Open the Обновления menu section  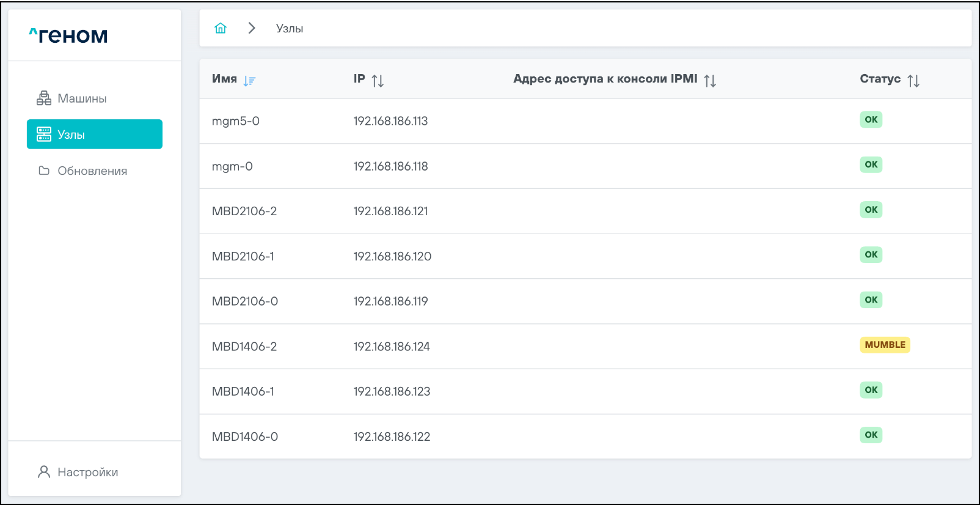point(92,171)
